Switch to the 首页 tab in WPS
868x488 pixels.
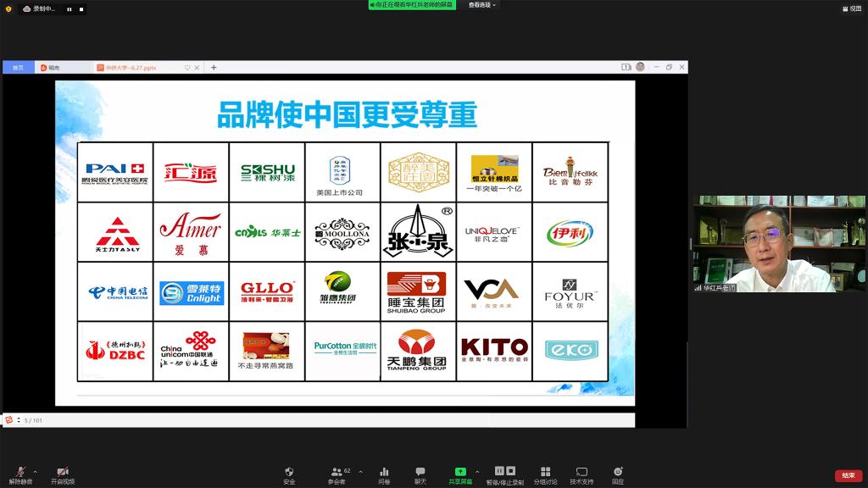[x=18, y=68]
